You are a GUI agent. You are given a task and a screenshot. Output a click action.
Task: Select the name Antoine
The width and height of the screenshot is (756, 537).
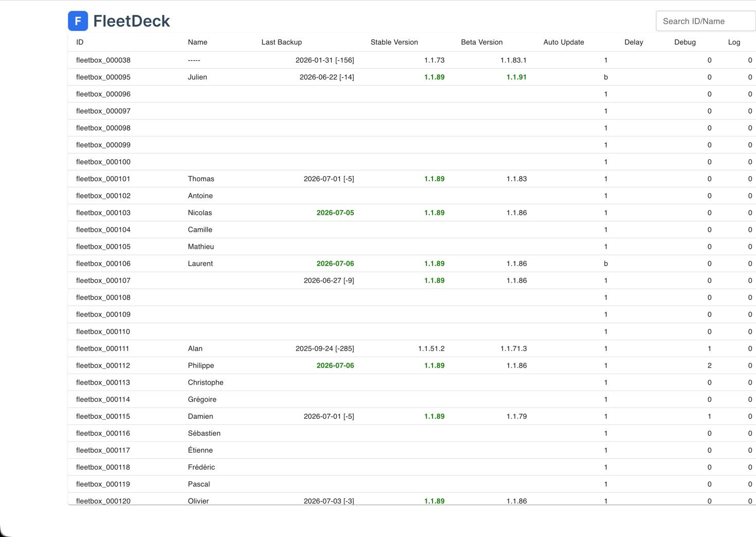click(x=200, y=196)
